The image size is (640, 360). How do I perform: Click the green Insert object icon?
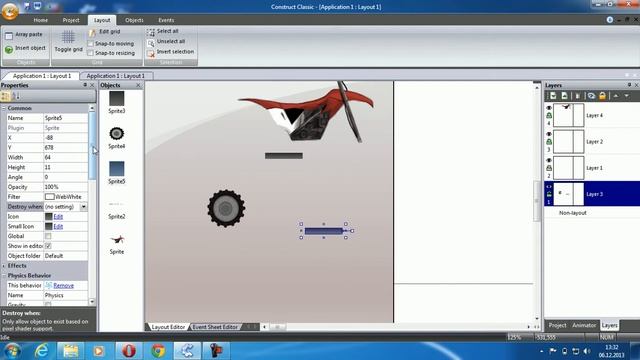click(9, 49)
